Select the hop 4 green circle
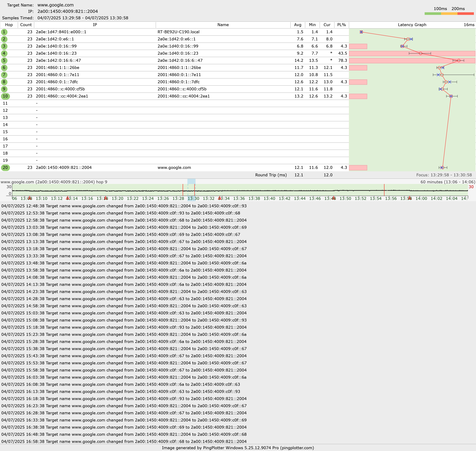476x451 pixels. pos(4,53)
